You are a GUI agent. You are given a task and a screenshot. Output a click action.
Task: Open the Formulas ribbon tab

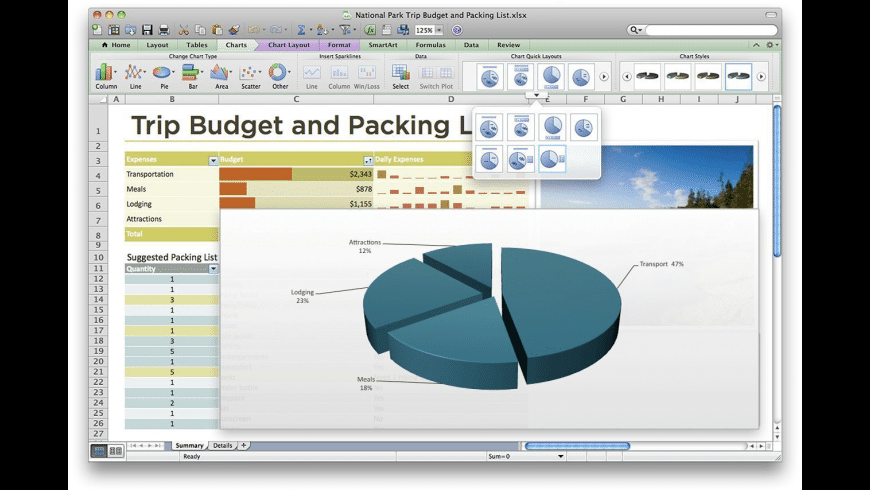click(x=431, y=45)
